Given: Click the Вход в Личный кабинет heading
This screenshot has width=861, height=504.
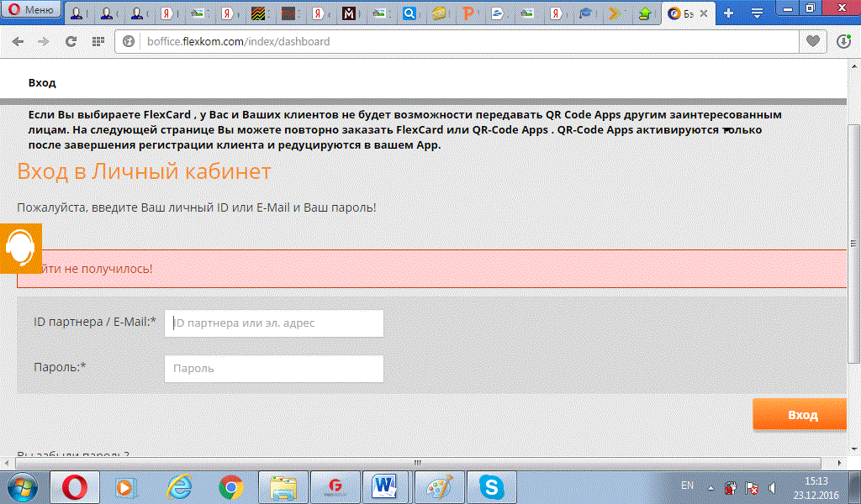Looking at the screenshot, I should (x=144, y=171).
